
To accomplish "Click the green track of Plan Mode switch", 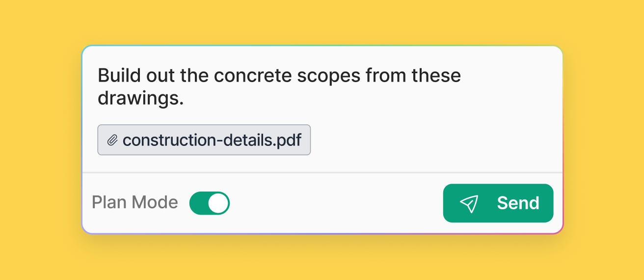I will coord(199,203).
